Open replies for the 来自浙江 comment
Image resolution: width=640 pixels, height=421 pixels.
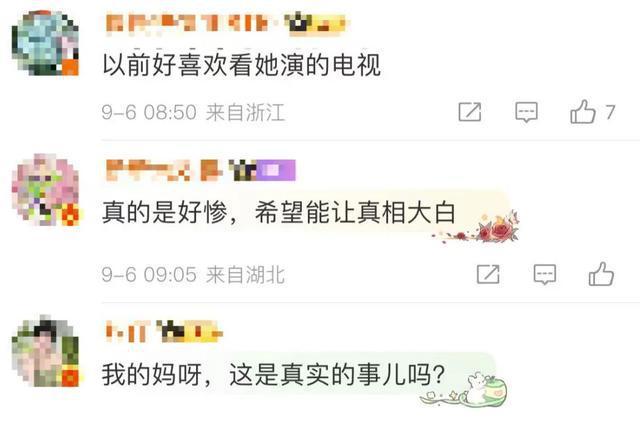tap(526, 112)
